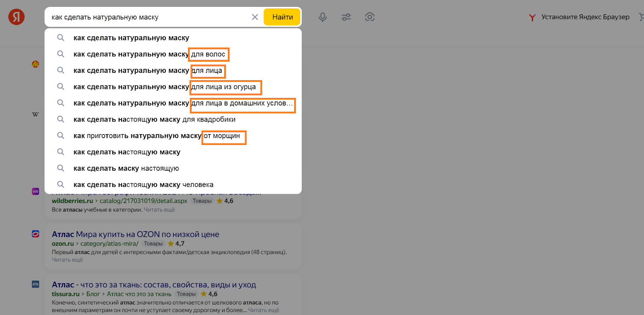Open search settings sliders icon
This screenshot has height=315, width=644.
point(346,17)
